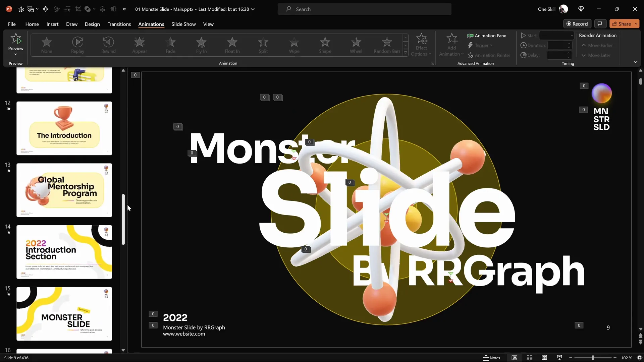The width and height of the screenshot is (644, 362).
Task: Switch to the Design tab
Action: [92, 24]
